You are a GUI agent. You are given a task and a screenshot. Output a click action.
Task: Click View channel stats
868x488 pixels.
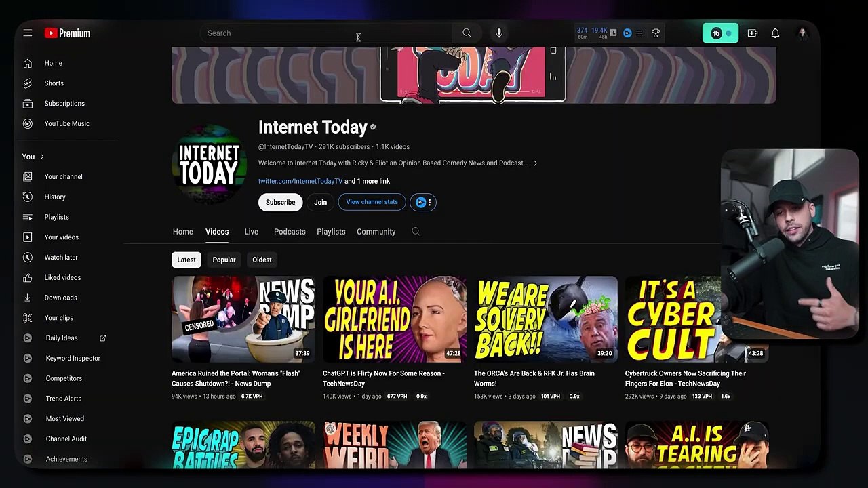tap(372, 202)
